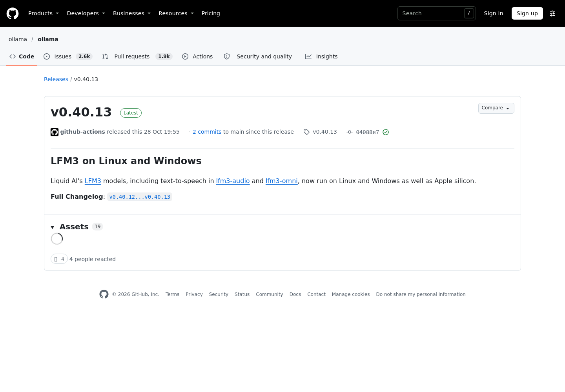Viewport: 565px width, 392px height.
Task: Click Manage cookies in the footer
Action: 351,294
